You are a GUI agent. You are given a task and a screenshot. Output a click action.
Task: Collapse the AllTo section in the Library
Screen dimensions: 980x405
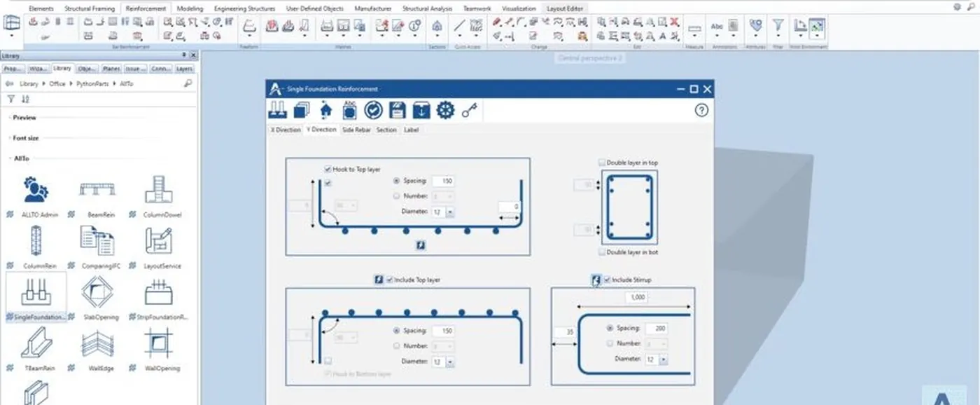[22, 158]
